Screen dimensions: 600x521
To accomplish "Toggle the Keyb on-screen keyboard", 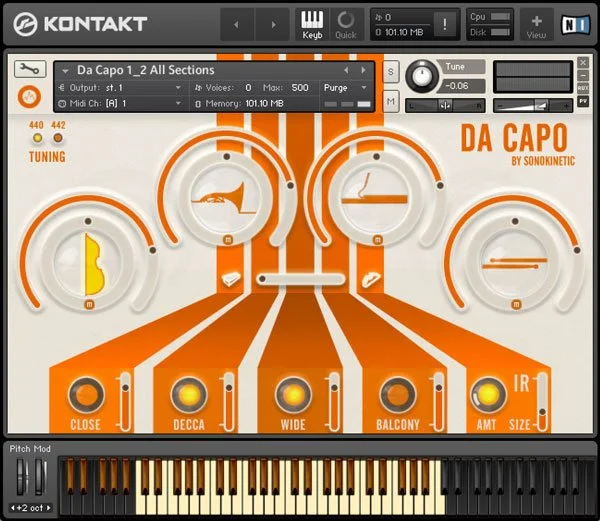I will 312,24.
